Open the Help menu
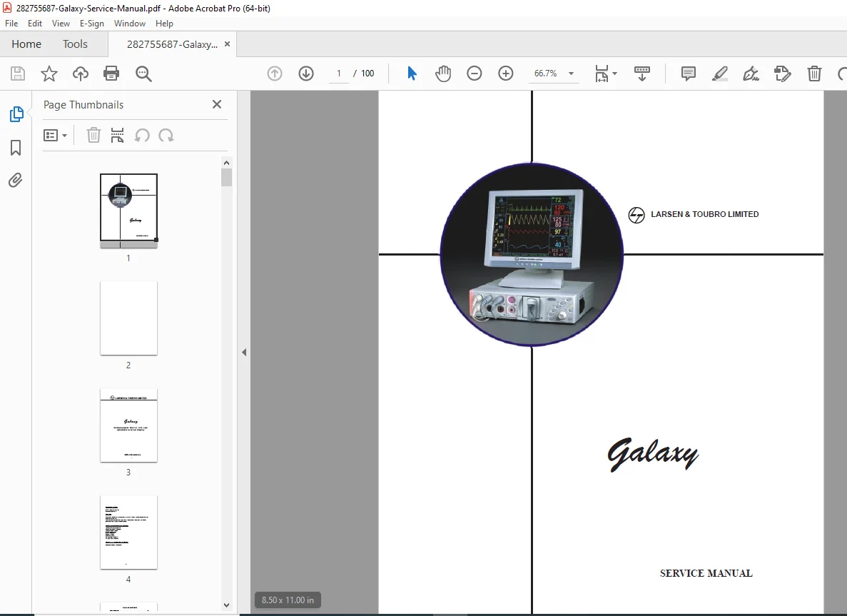 [164, 24]
